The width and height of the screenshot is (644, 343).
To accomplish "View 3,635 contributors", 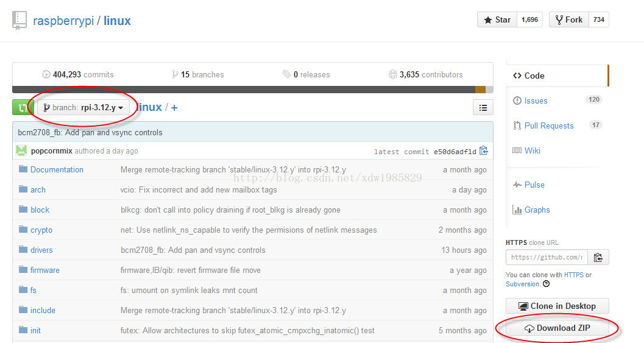I will tap(425, 75).
